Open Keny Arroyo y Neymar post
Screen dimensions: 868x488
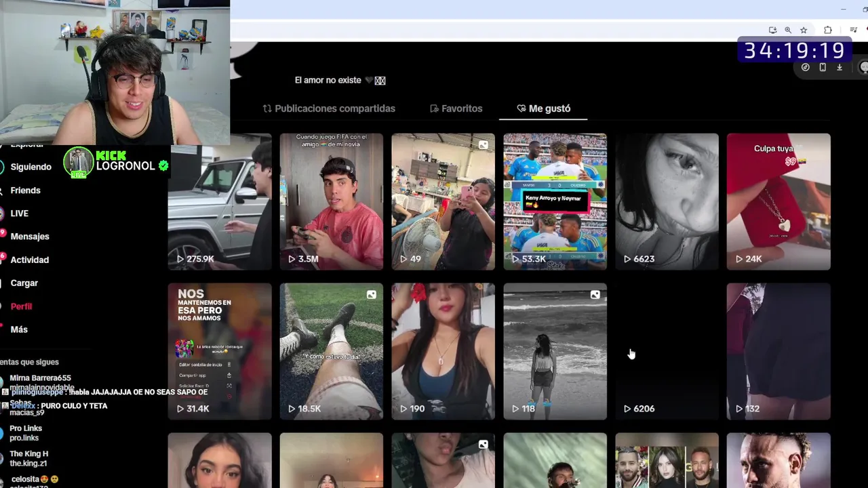[555, 201]
